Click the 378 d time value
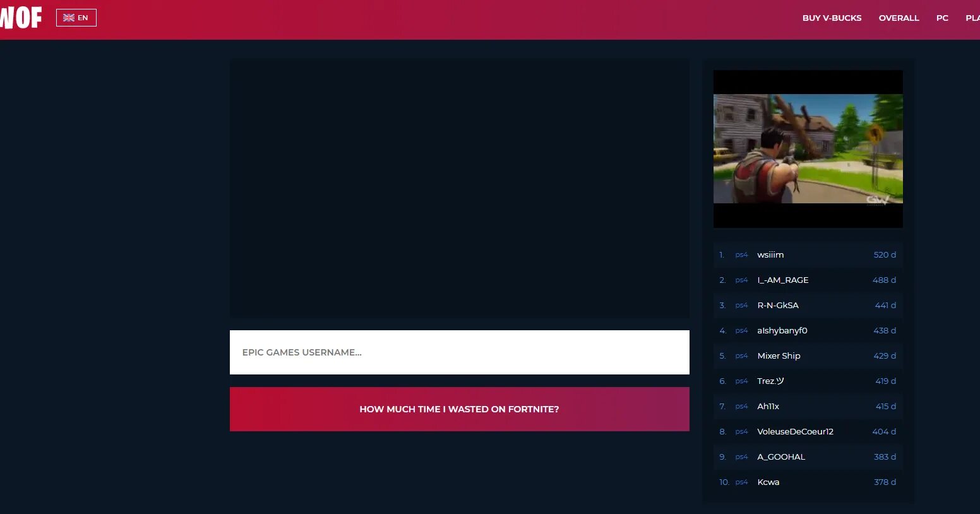 click(x=885, y=482)
